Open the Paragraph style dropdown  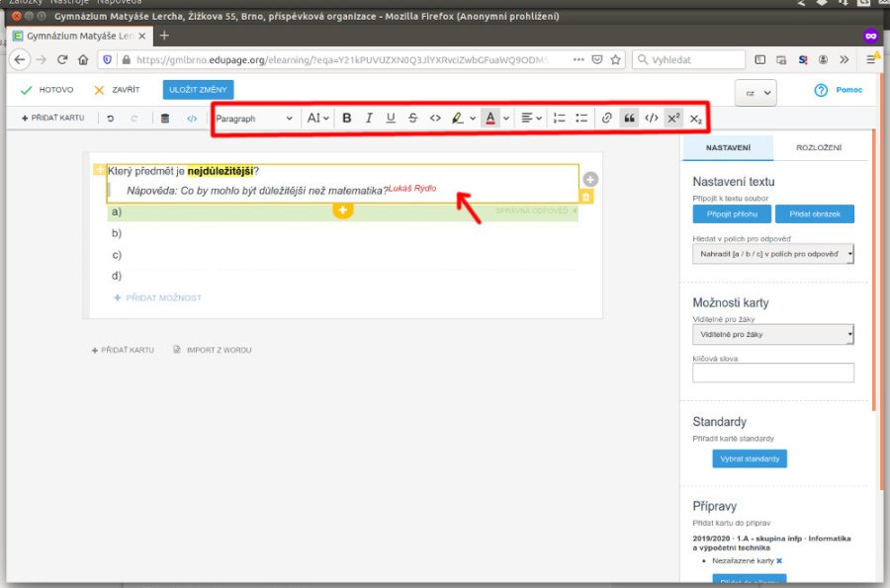click(254, 118)
